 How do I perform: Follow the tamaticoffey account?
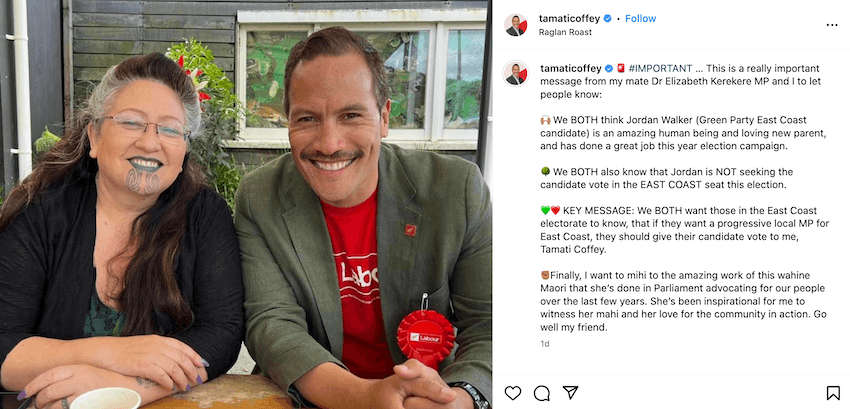point(640,18)
